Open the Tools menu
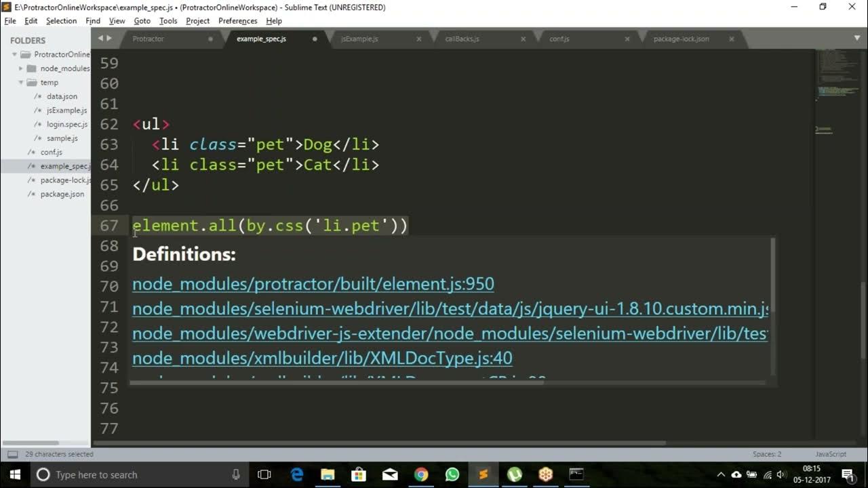The width and height of the screenshot is (868, 488). 168,21
